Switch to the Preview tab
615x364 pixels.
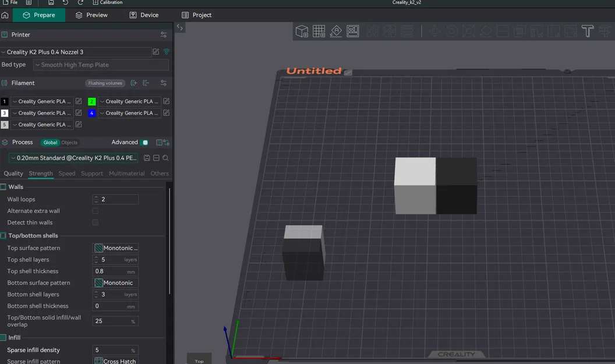pos(91,15)
